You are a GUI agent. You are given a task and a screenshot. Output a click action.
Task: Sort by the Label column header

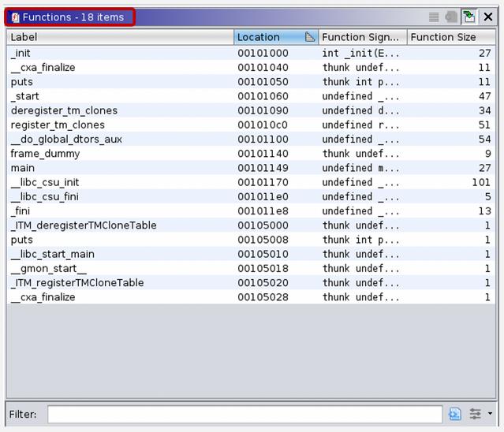click(118, 37)
